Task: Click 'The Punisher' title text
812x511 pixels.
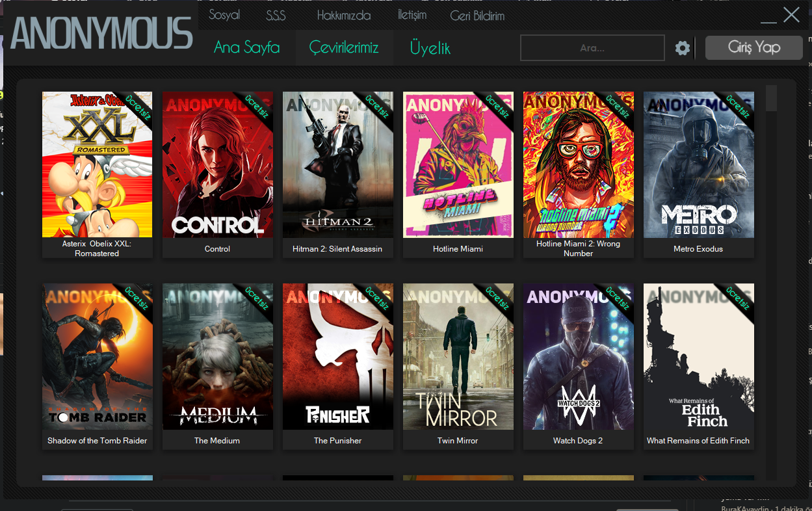Action: tap(337, 441)
